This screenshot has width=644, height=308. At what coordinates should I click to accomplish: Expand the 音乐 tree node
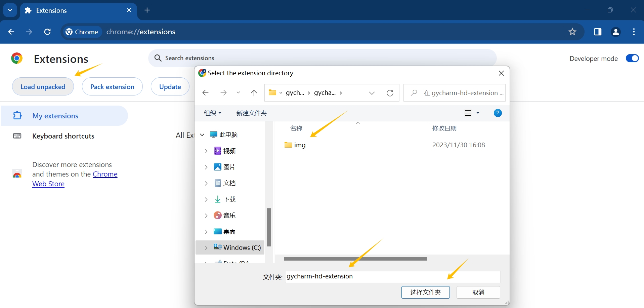[206, 216]
